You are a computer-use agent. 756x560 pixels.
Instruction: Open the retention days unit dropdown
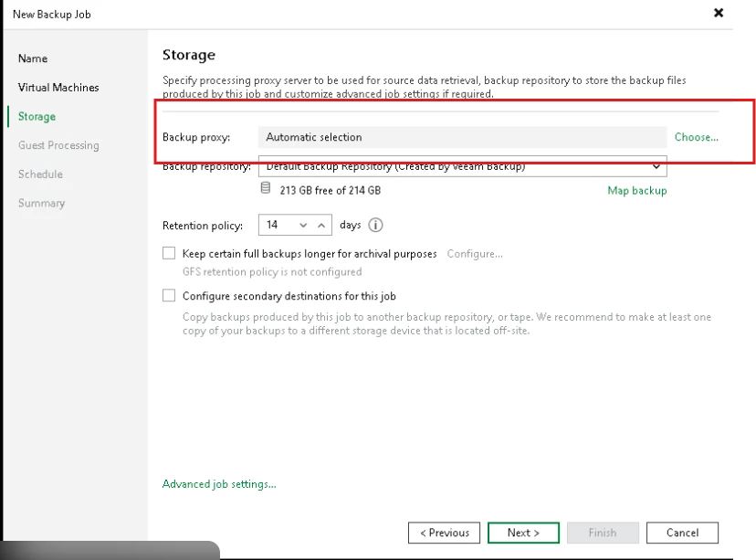coord(303,225)
